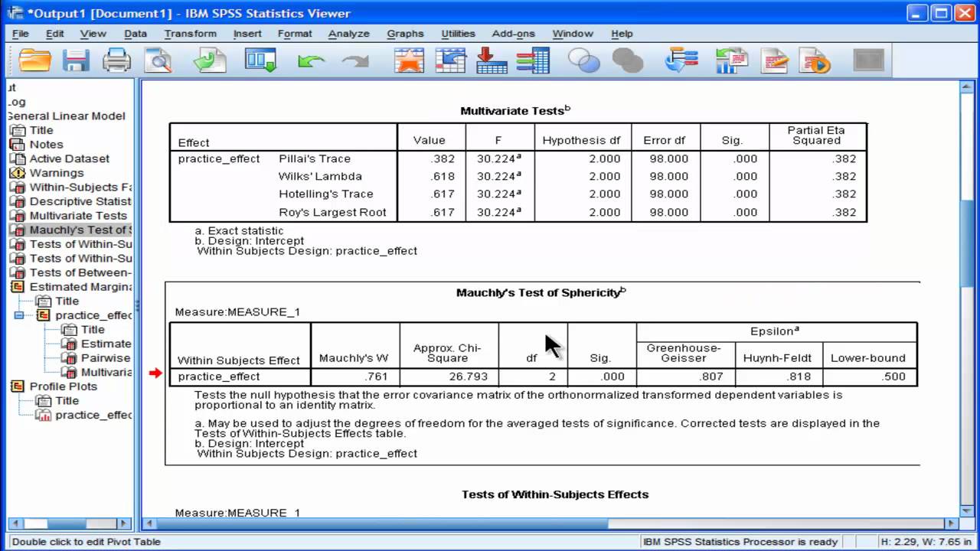Open the Help menu
The width and height of the screenshot is (980, 551).
coord(622,34)
